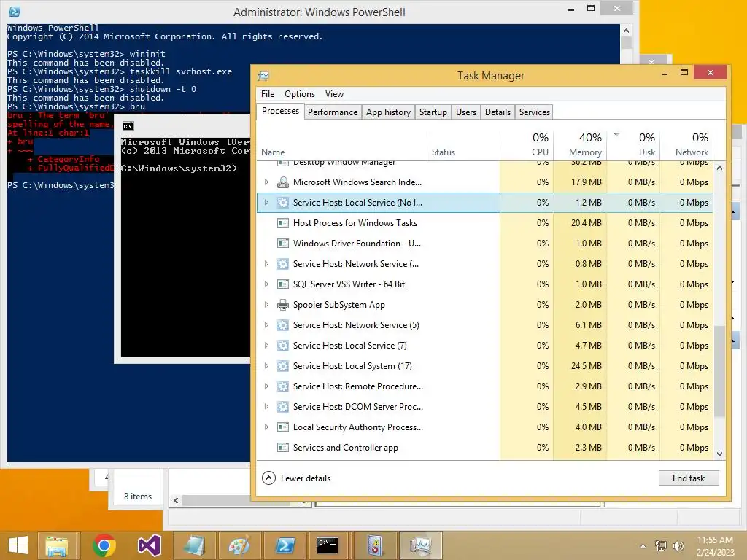Image resolution: width=747 pixels, height=560 pixels.
Task: Click Fewer details toggle
Action: point(296,478)
